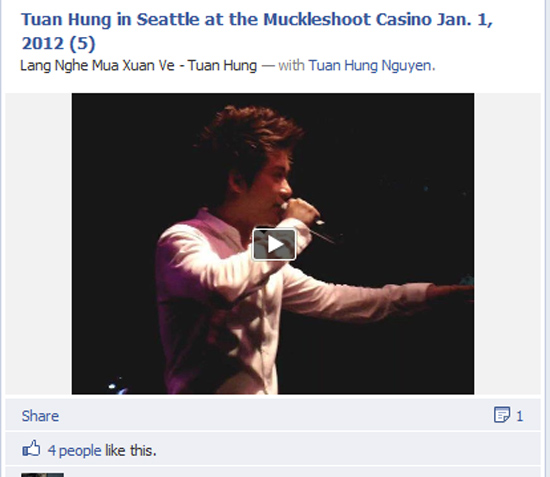Click the empty Share bar middle area
The height and width of the screenshot is (477, 550).
click(274, 416)
